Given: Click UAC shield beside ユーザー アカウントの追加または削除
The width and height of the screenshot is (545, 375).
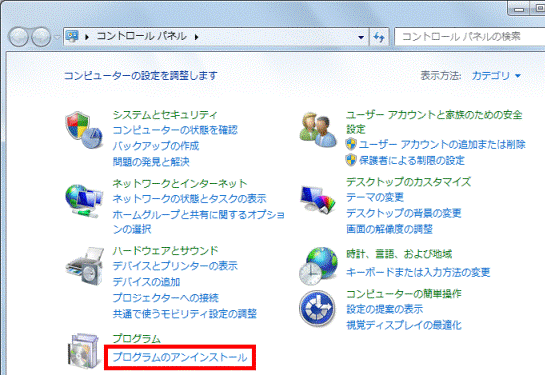Looking at the screenshot, I should (x=351, y=144).
